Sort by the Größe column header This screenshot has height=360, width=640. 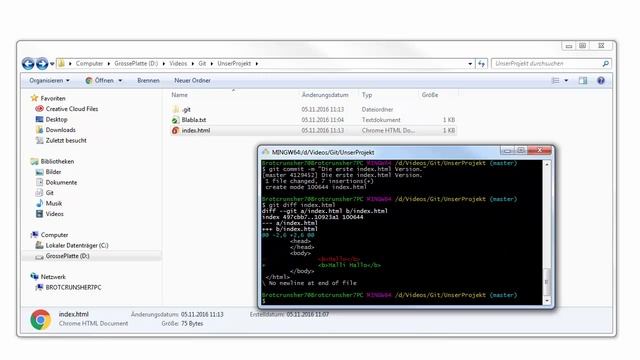tap(430, 95)
